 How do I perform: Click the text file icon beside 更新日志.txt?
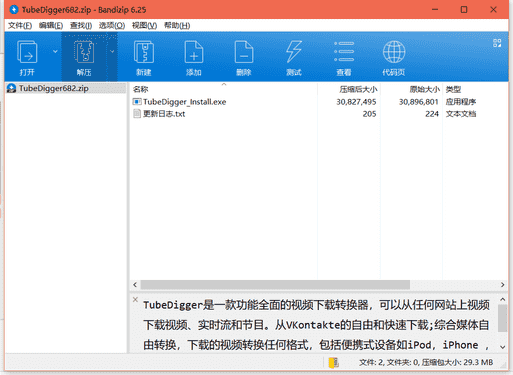coord(137,114)
